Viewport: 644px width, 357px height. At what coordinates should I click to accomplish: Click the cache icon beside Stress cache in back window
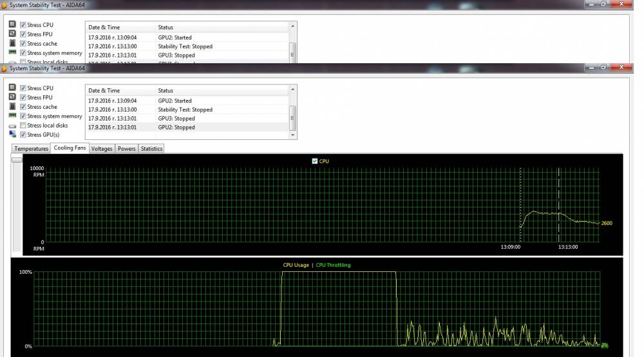pos(12,43)
